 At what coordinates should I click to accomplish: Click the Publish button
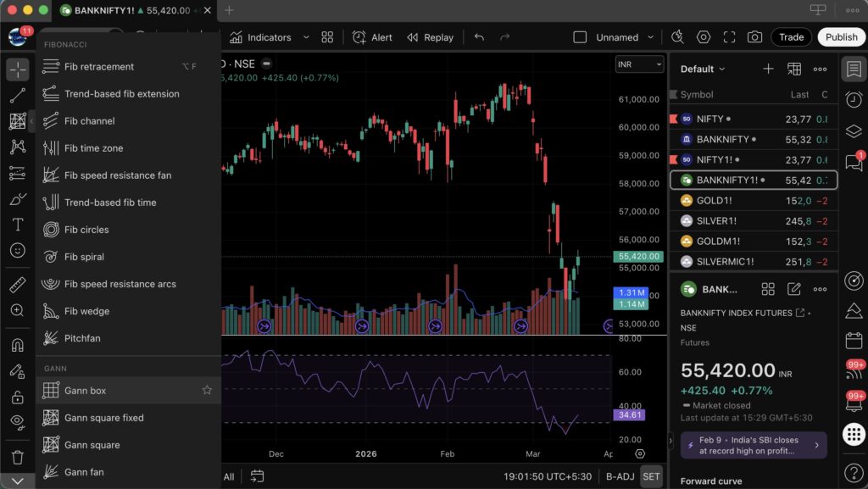[841, 37]
